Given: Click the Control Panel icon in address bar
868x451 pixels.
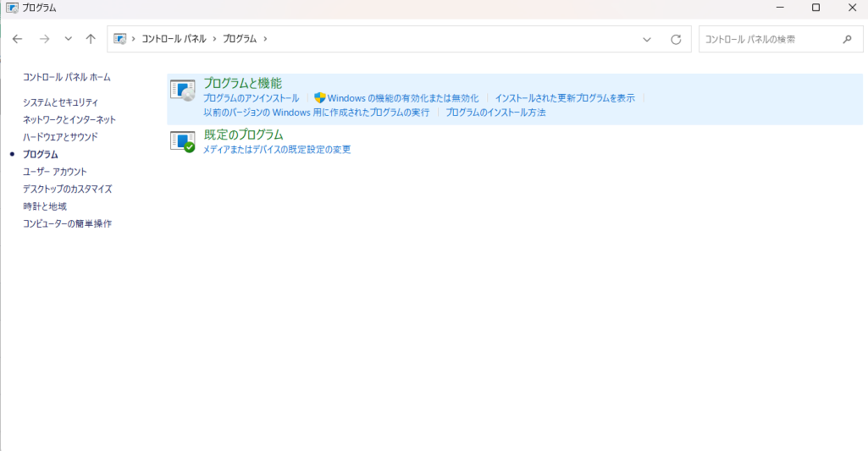Looking at the screenshot, I should pos(119,39).
